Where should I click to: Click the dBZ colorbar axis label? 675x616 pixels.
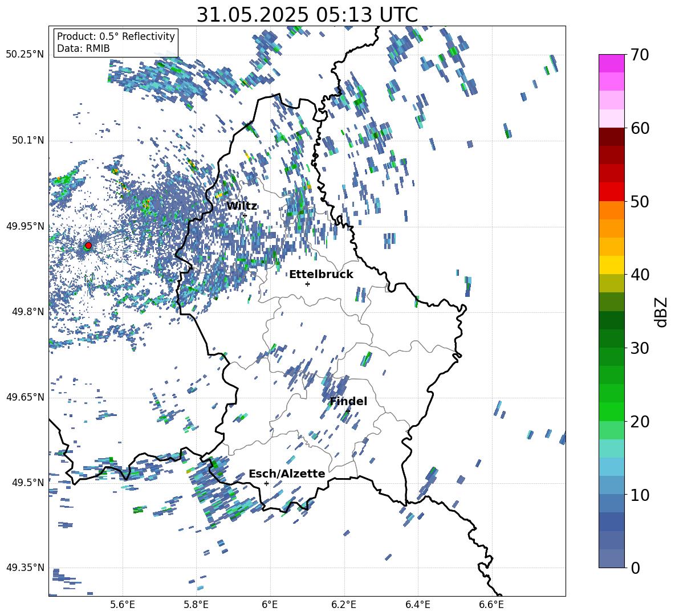coord(662,312)
